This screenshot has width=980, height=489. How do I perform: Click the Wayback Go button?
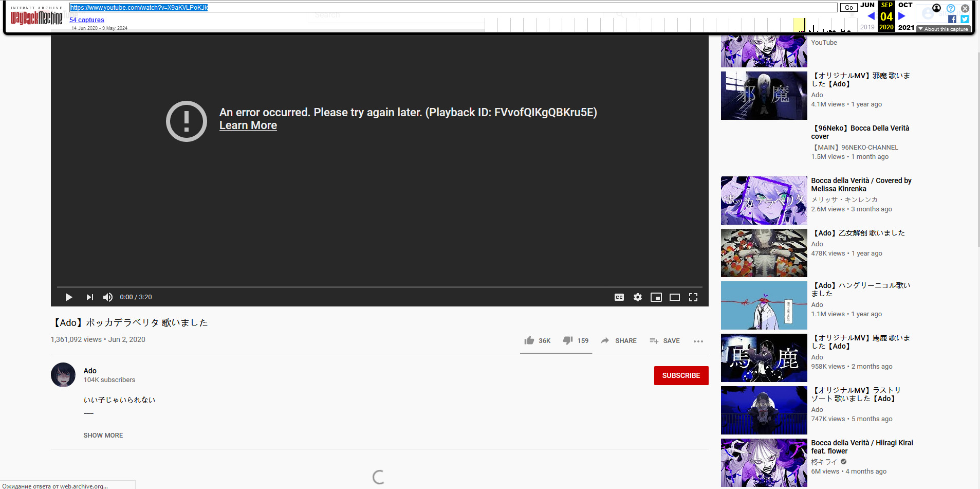[x=848, y=7]
